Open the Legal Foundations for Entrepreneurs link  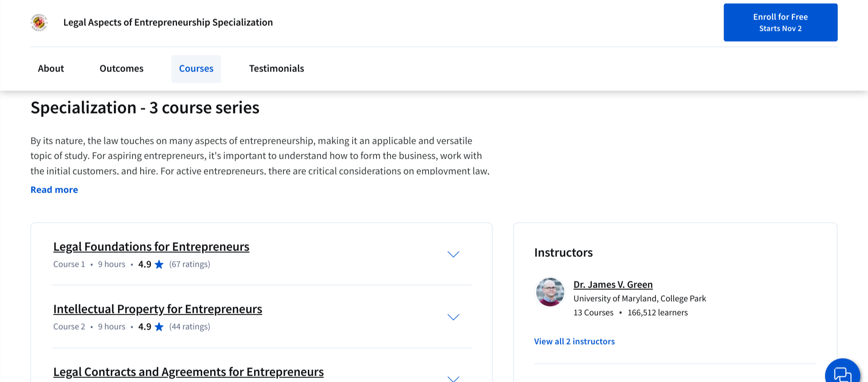[151, 247]
